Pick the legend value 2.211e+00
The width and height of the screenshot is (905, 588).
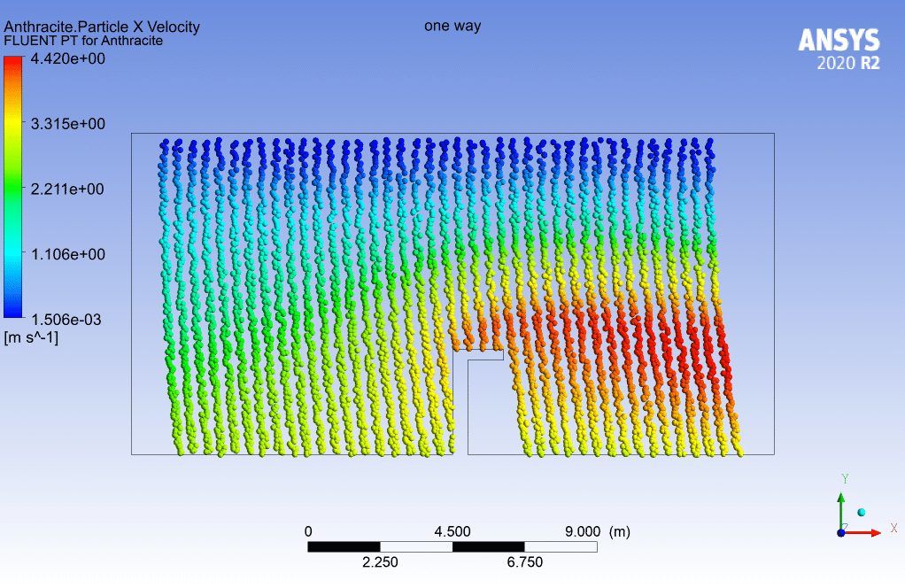click(68, 190)
